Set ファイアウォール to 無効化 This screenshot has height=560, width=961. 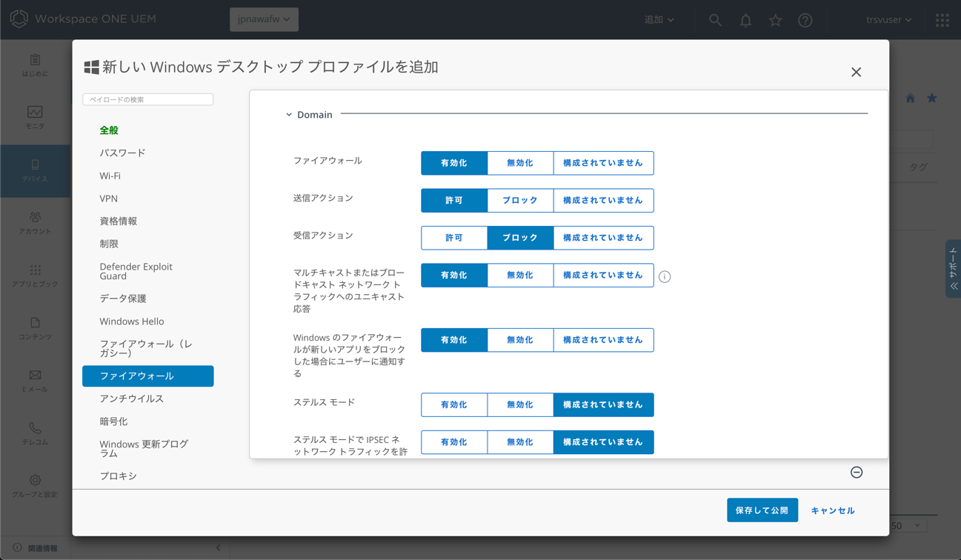pyautogui.click(x=519, y=163)
